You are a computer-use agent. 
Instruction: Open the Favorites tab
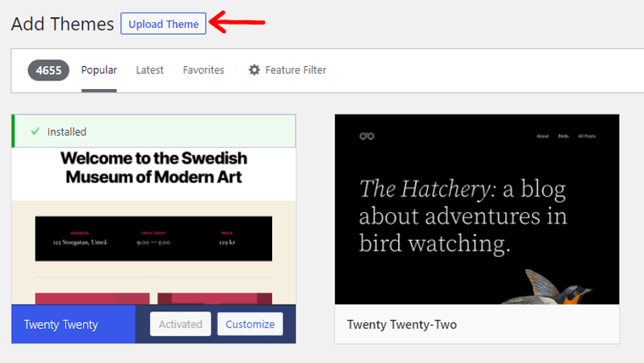click(203, 70)
